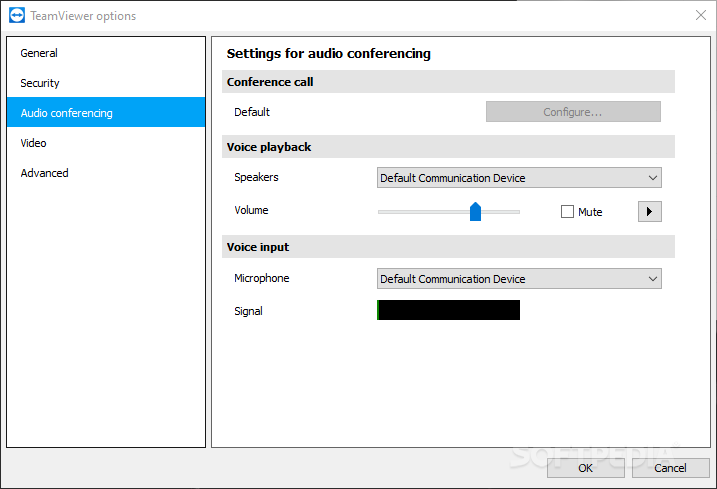Image resolution: width=717 pixels, height=489 pixels.
Task: Play test sound with the arrow button
Action: coord(649,211)
